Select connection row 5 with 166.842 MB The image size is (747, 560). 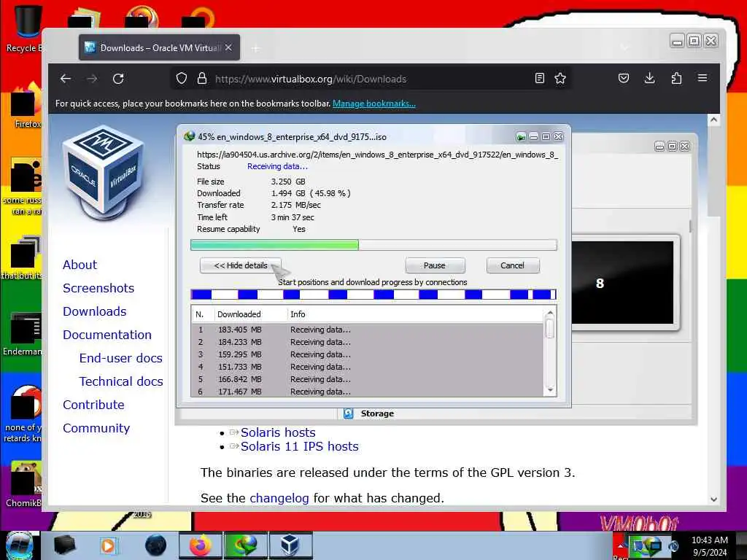click(368, 379)
